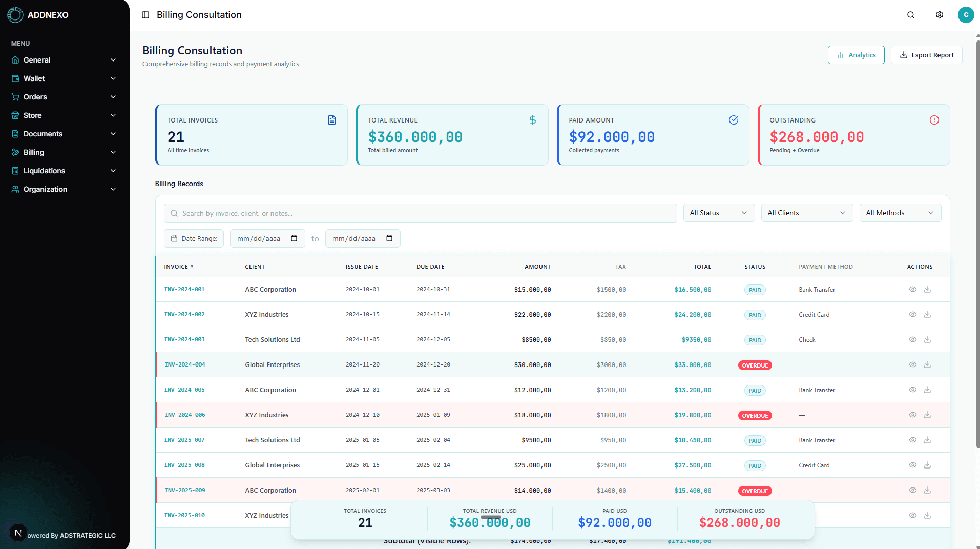
Task: Click the Analytics button
Action: tap(856, 55)
